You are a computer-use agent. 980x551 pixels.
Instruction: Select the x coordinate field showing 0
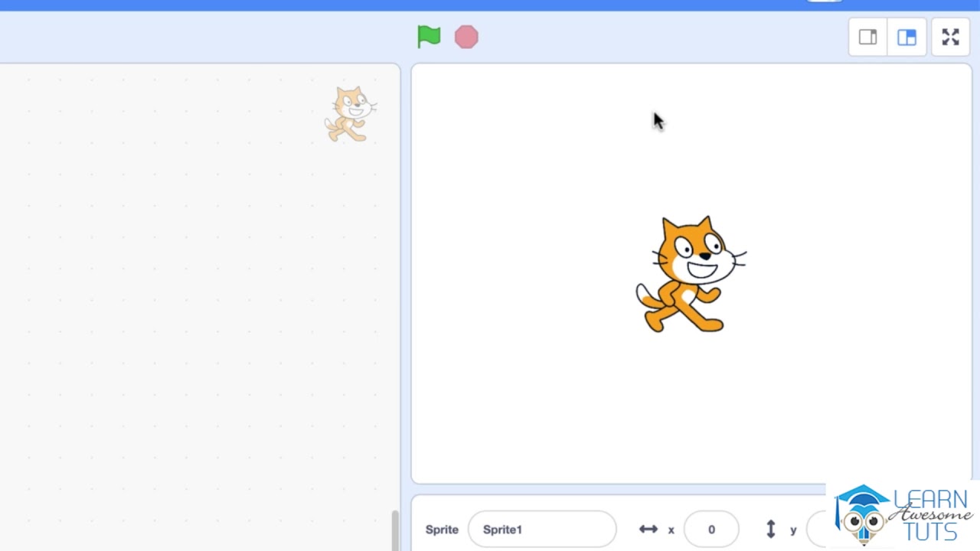(x=710, y=530)
